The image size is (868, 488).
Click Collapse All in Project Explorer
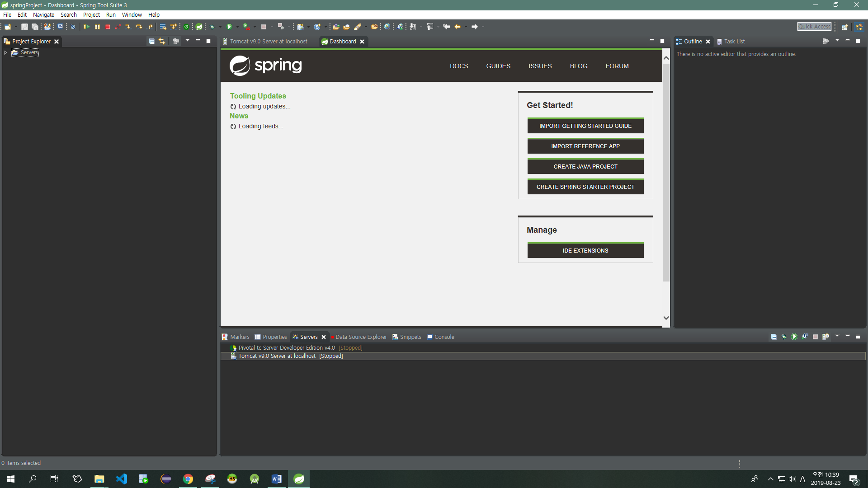[x=151, y=41]
